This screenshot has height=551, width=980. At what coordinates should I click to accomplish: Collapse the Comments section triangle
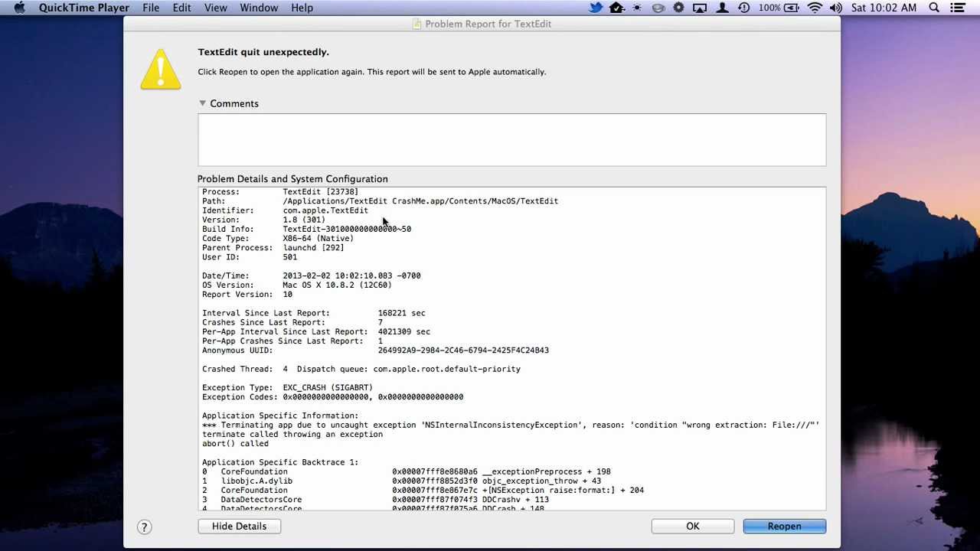point(203,103)
